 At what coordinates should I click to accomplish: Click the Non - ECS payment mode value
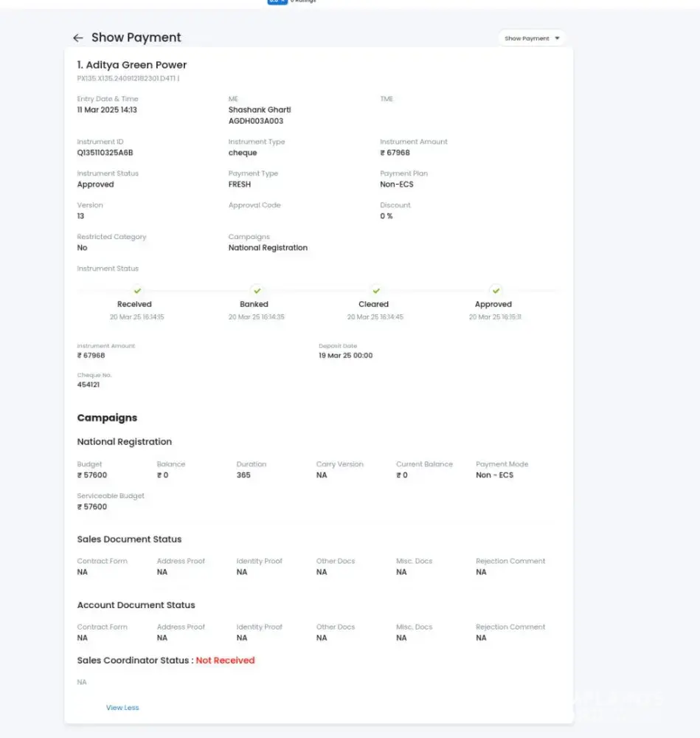494,475
